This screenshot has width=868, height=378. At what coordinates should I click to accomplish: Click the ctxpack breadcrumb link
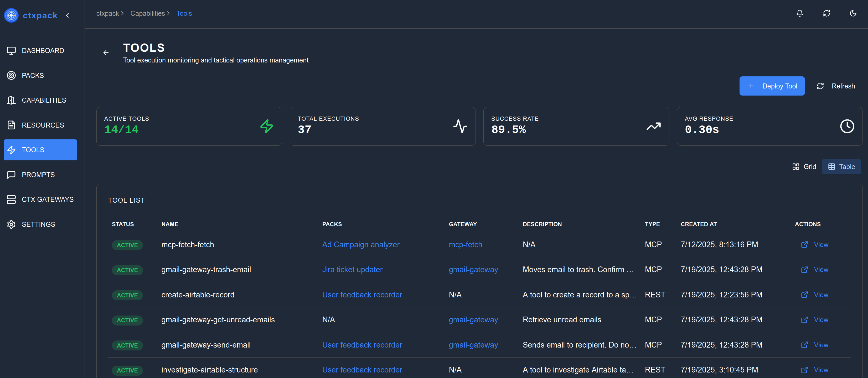pyautogui.click(x=107, y=13)
